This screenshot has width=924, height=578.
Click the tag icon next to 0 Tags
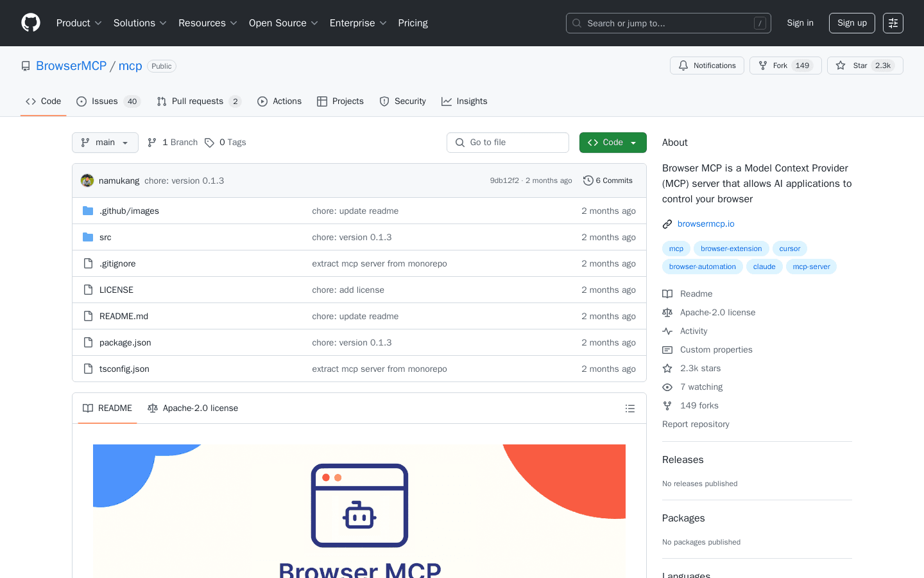[210, 142]
